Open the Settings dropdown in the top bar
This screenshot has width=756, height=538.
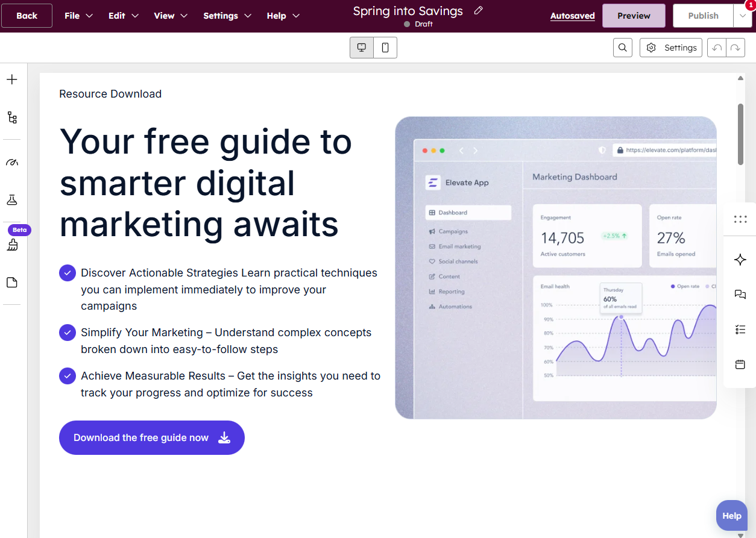227,16
